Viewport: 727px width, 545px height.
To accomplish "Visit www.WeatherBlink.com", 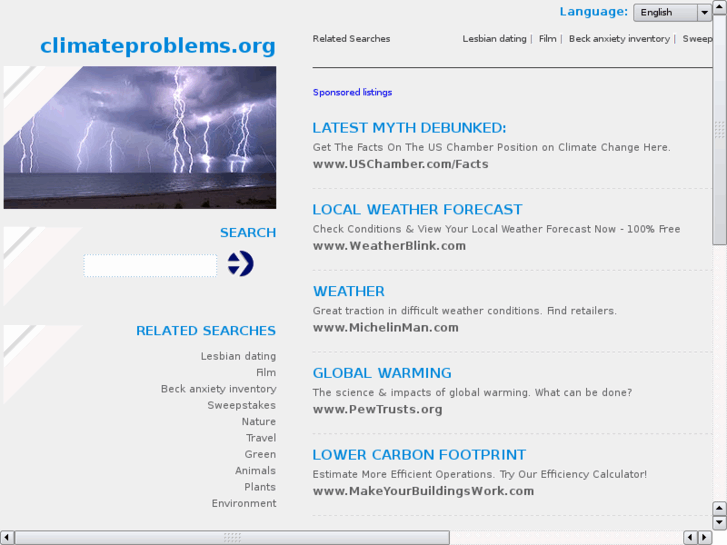I will 389,246.
